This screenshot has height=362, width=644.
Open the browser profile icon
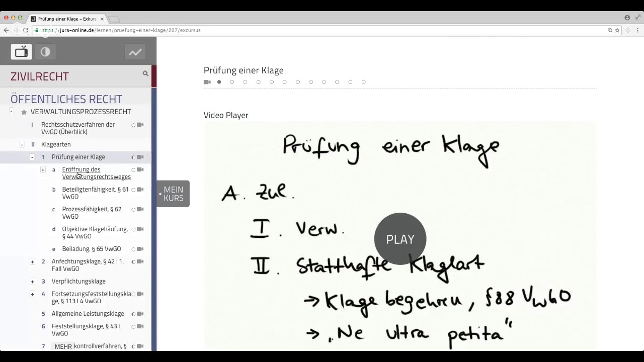click(x=627, y=18)
